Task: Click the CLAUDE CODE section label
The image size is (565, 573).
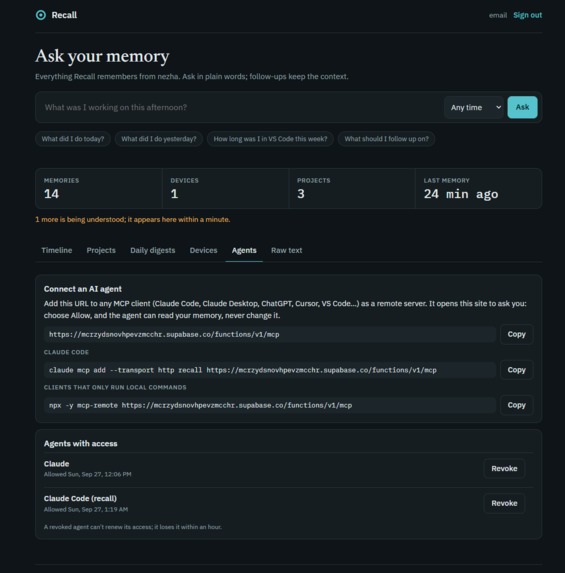Action: pyautogui.click(x=66, y=352)
